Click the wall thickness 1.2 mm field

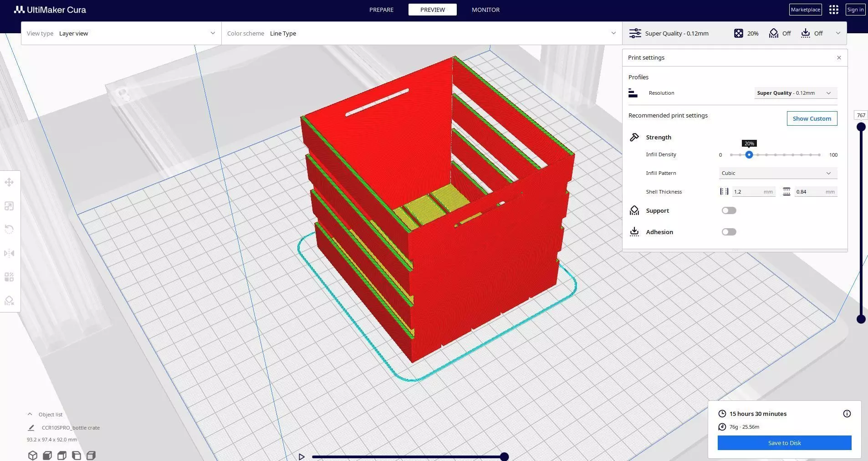click(753, 192)
